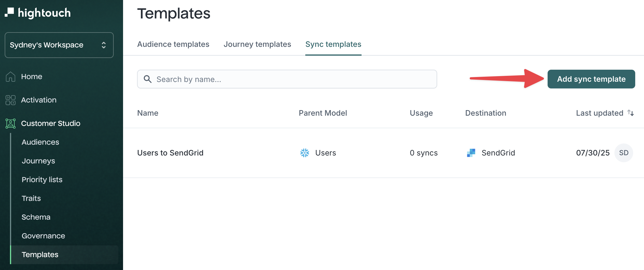Go to Schema in sidebar
The image size is (644, 270).
click(x=36, y=217)
